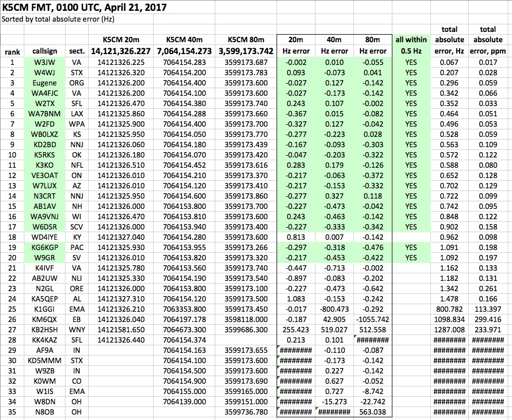Viewport: 512px width, 420px height.
Task: Select the callsign W3JW cell
Action: [45, 62]
